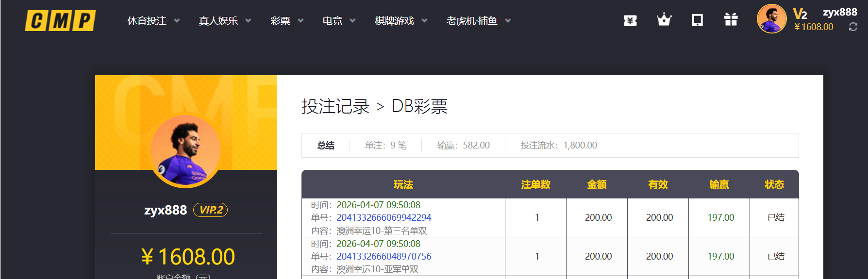The height and width of the screenshot is (279, 868).
Task: Expand the 老虎机·捕鱼 dropdown arrow
Action: pos(508,21)
